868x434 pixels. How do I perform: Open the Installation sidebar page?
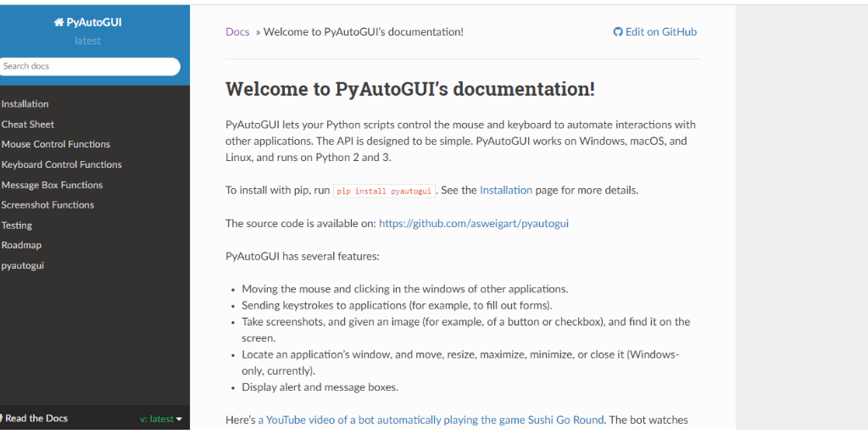pos(25,104)
